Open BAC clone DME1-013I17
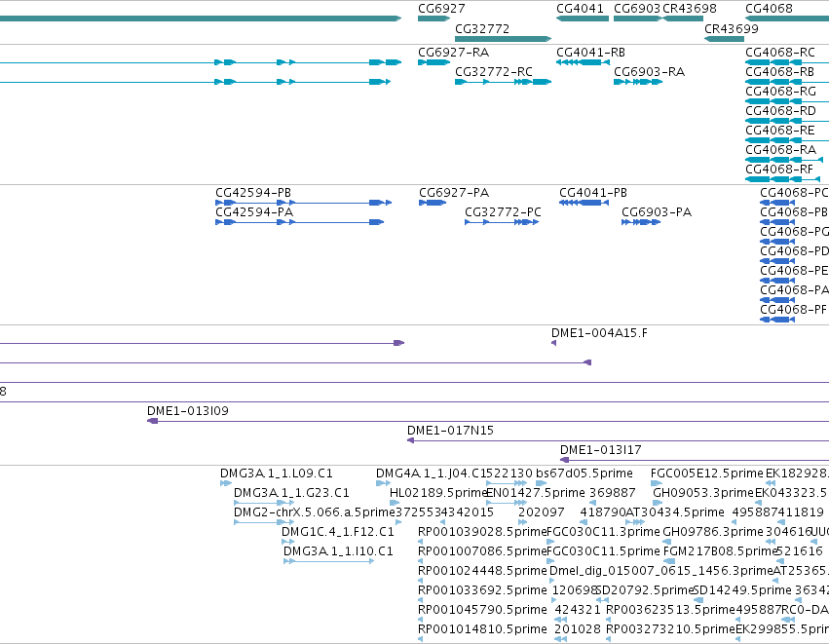Viewport: 829px width, 644px height. click(601, 450)
